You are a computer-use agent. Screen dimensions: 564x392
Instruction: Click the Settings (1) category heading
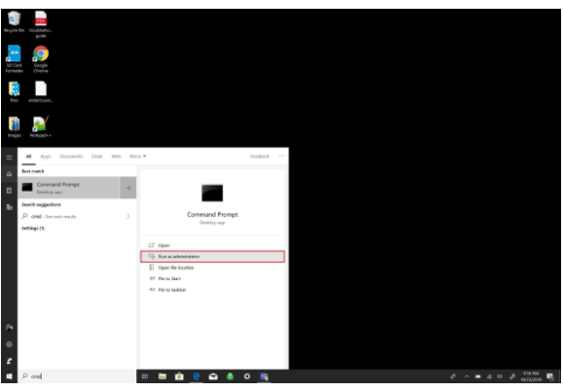tap(33, 229)
